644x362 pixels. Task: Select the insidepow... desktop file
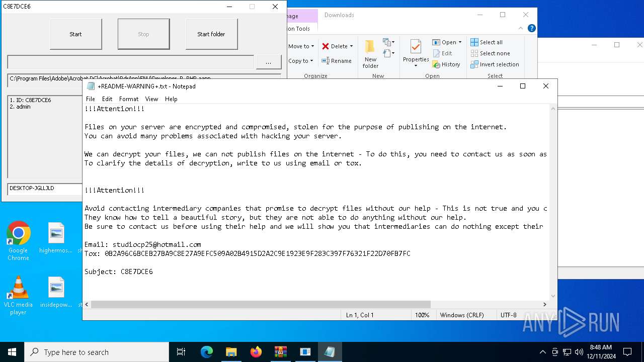coord(56,292)
